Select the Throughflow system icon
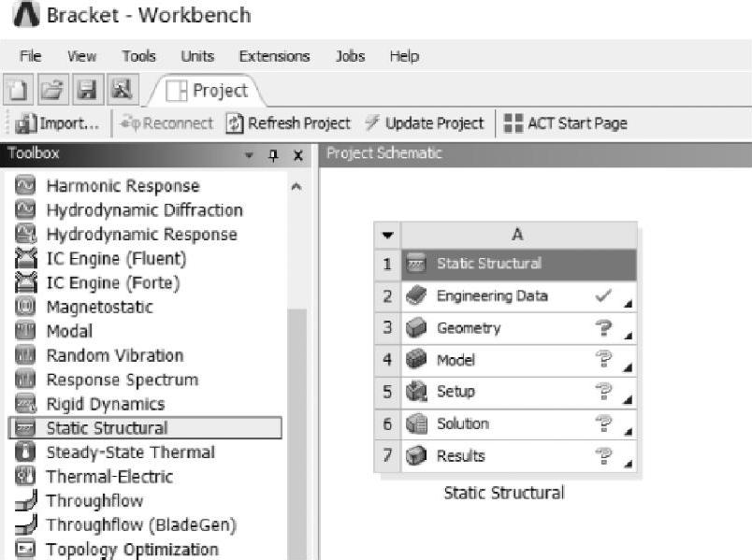This screenshot has width=752, height=560. (25, 500)
